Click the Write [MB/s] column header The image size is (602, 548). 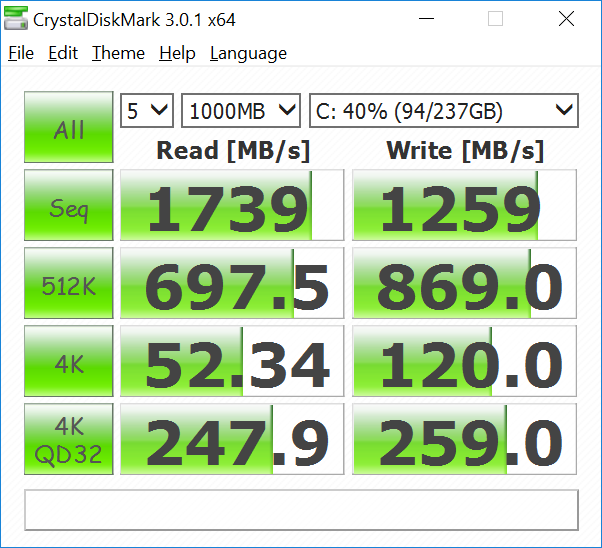(465, 151)
